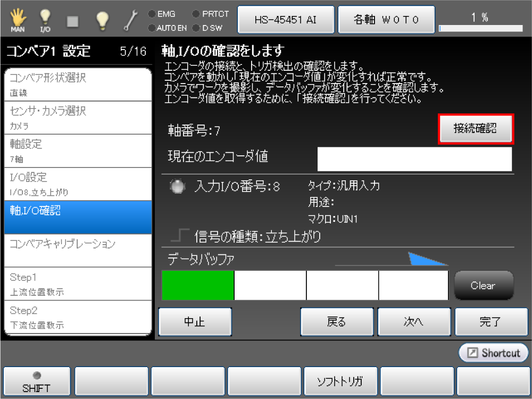
Task: Click the input I/O number 8 indicator lamp
Action: [x=179, y=186]
